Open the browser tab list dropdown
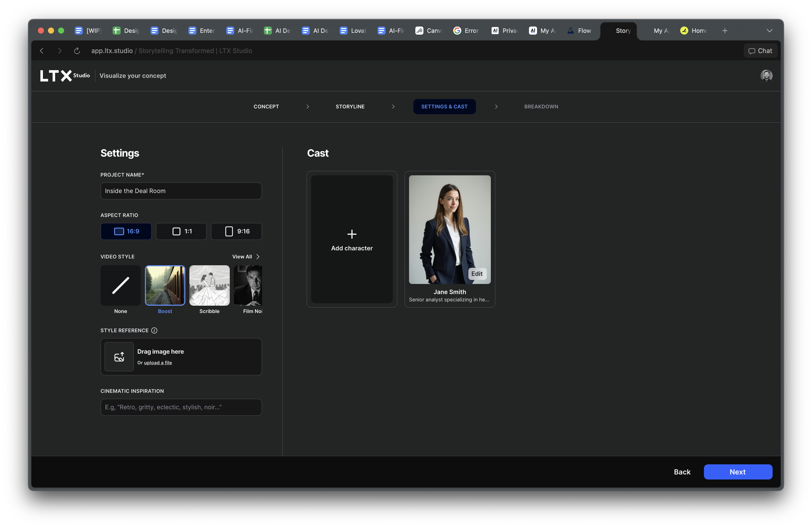The image size is (812, 528). (769, 31)
